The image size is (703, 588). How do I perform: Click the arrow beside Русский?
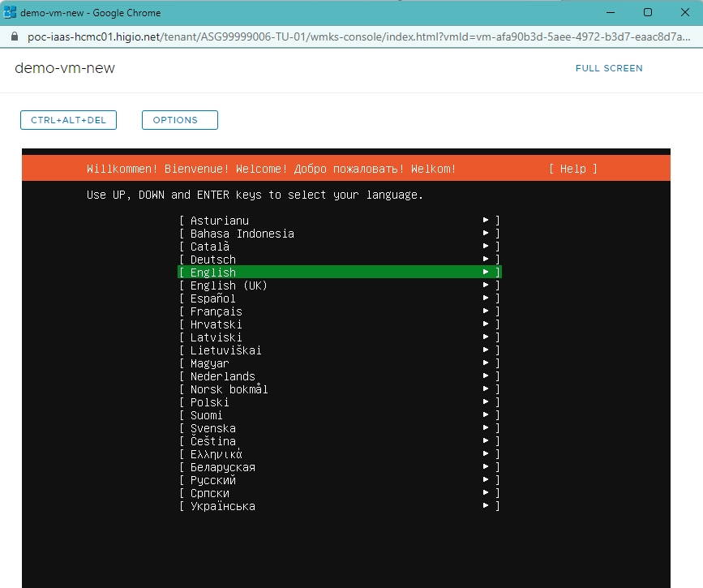(486, 480)
